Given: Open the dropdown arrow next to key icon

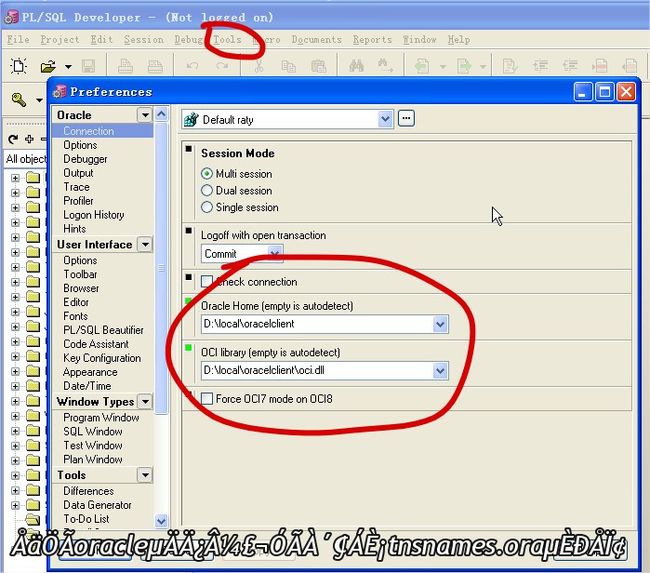Looking at the screenshot, I should click(39, 100).
